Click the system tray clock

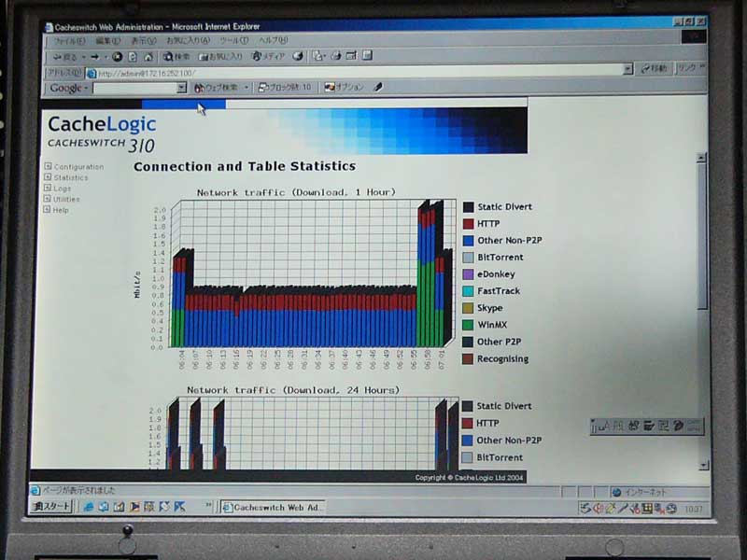[693, 510]
